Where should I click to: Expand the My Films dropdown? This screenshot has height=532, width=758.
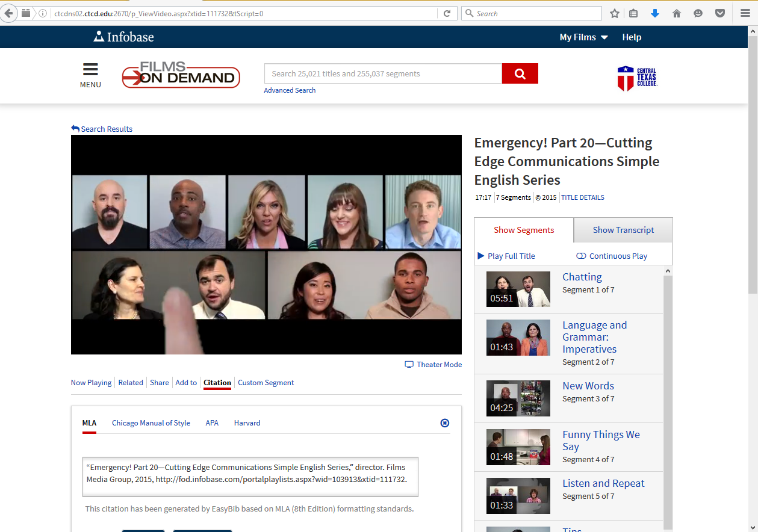pos(583,37)
